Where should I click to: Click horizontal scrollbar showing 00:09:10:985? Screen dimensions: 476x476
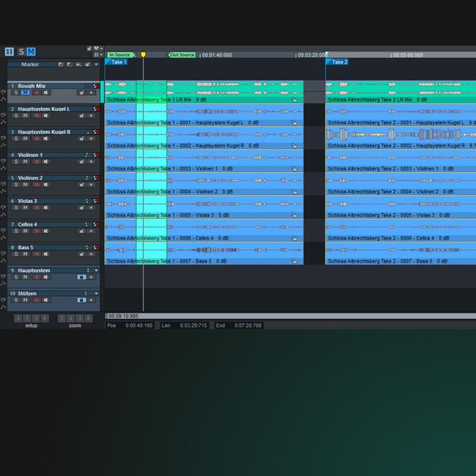pos(290,316)
